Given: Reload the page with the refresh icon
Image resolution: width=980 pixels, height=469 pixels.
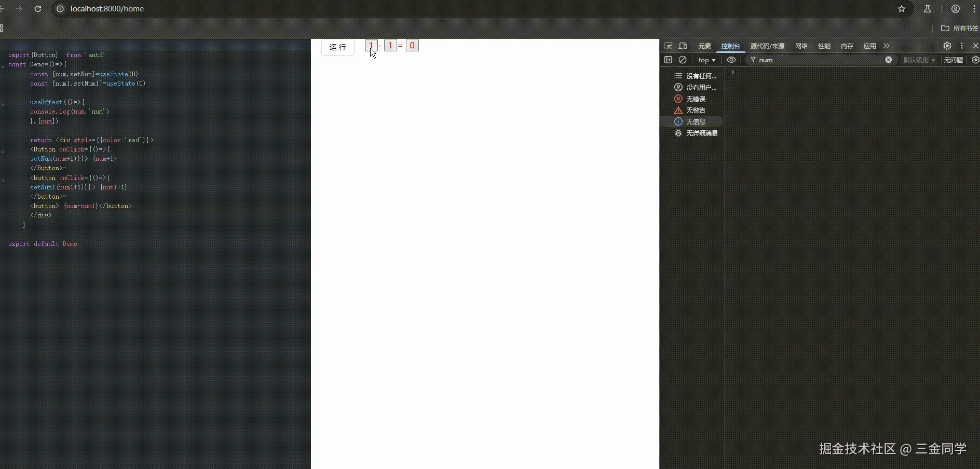Looking at the screenshot, I should [38, 9].
